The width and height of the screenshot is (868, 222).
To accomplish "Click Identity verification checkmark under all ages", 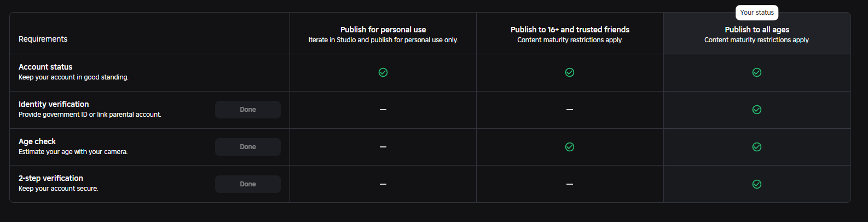I will point(757,110).
